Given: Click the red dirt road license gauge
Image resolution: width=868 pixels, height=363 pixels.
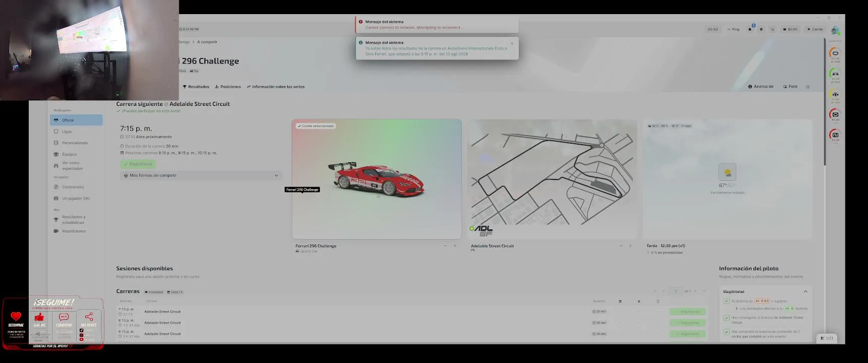Looking at the screenshot, I should click(x=835, y=135).
